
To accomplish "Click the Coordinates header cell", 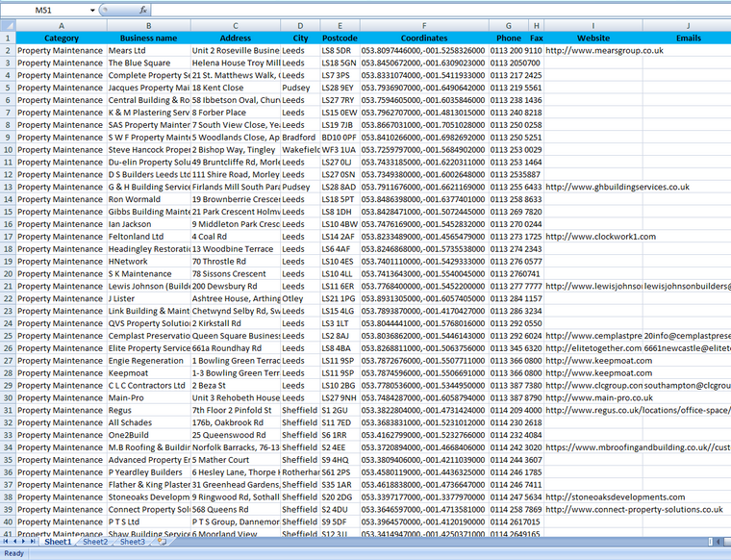I will pyautogui.click(x=424, y=38).
